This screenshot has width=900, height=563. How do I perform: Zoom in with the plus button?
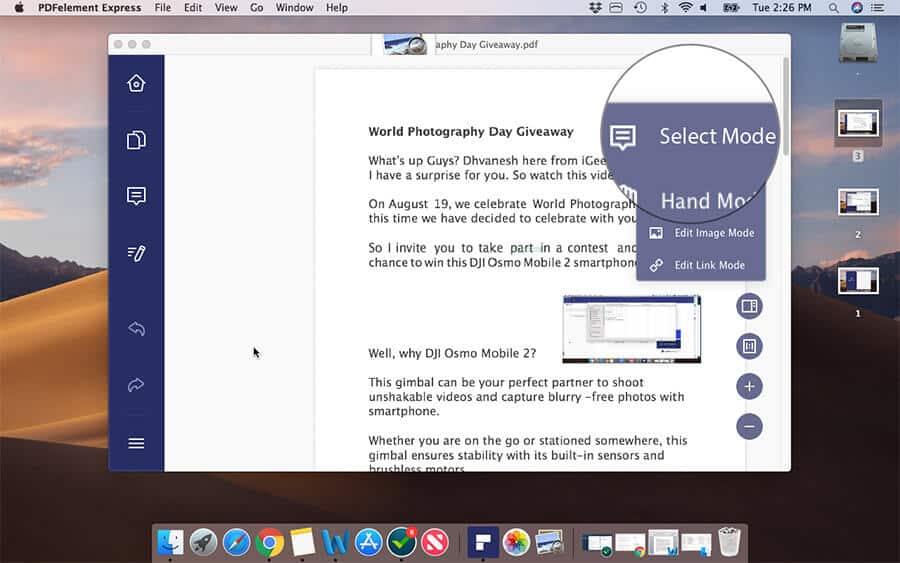click(749, 386)
